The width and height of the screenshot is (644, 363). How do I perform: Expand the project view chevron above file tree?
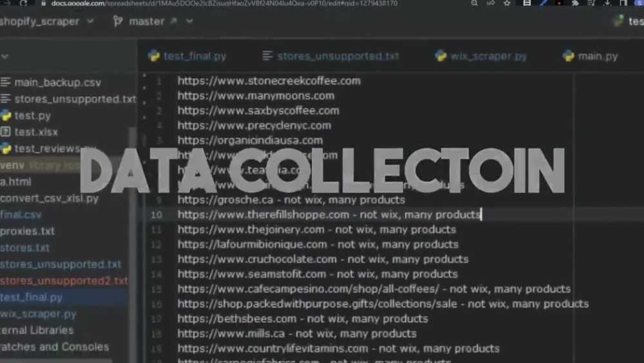(x=5, y=56)
